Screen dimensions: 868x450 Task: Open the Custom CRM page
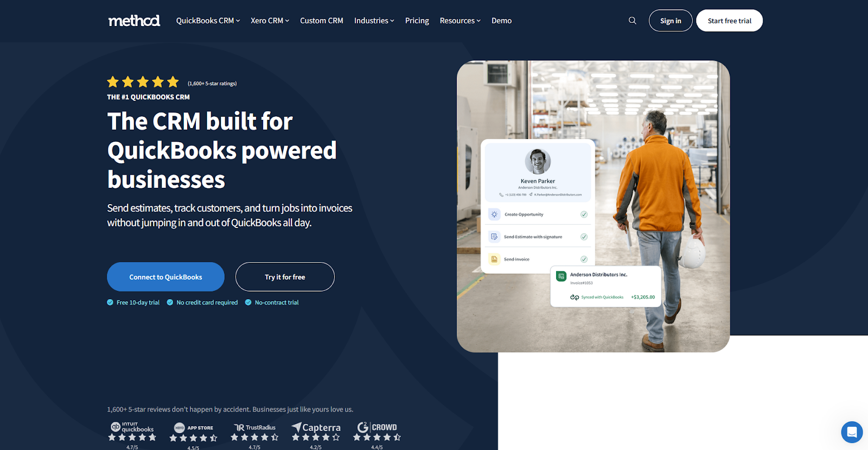pos(322,21)
